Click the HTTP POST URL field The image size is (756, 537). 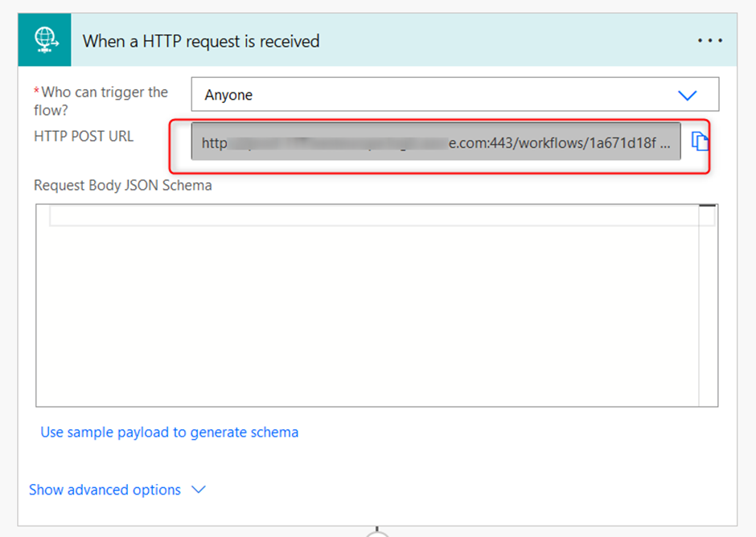[436, 141]
